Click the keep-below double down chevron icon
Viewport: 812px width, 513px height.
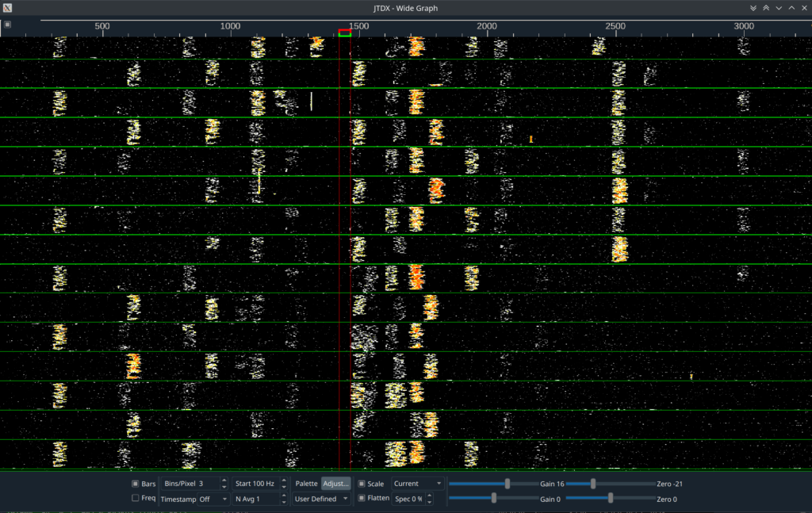[753, 8]
